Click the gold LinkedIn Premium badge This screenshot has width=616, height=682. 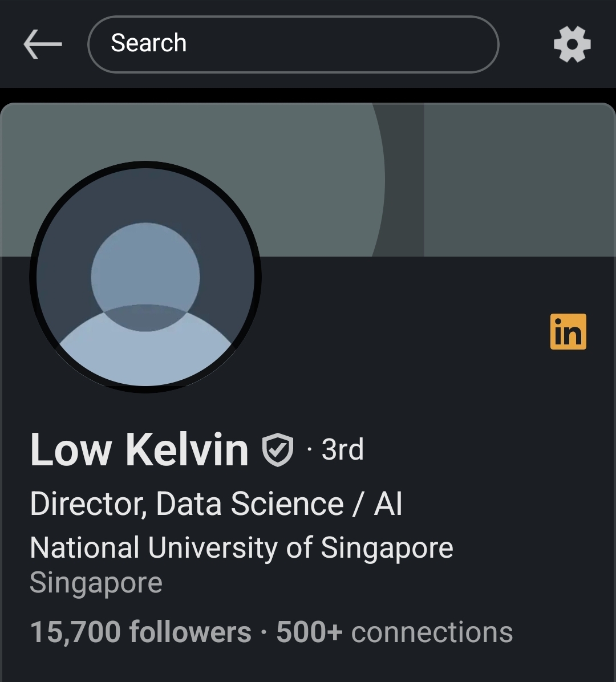568,331
